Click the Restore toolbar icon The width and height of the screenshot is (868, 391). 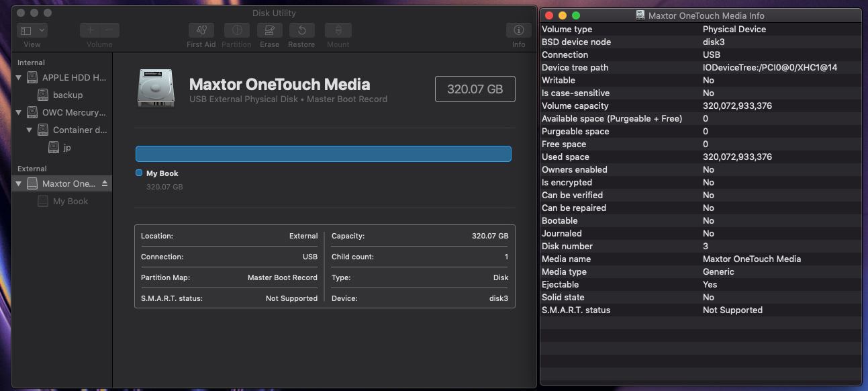tap(302, 30)
